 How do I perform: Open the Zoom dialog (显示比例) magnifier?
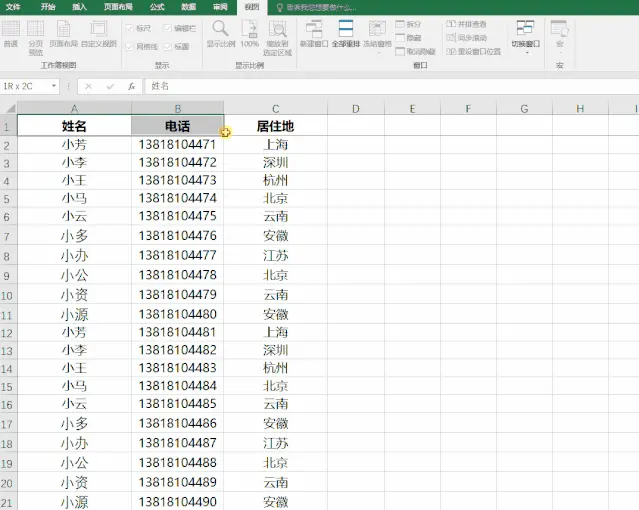(x=220, y=34)
